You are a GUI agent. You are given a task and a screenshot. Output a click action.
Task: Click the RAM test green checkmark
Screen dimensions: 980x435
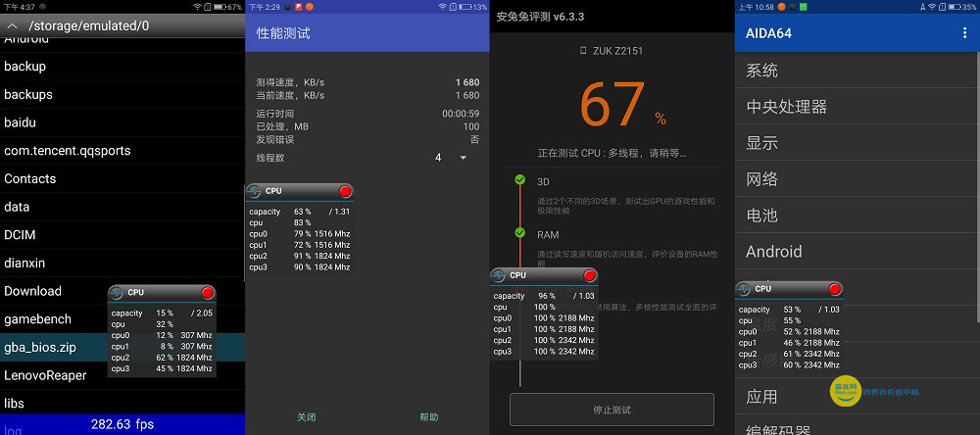coord(520,232)
